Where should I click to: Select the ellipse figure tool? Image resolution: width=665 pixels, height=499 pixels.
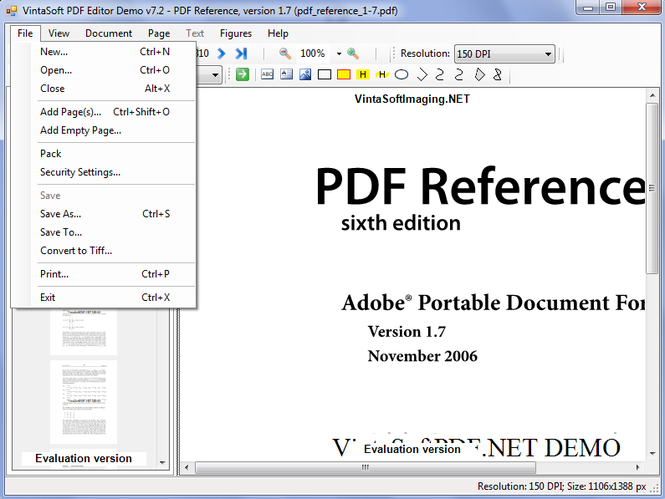[401, 75]
